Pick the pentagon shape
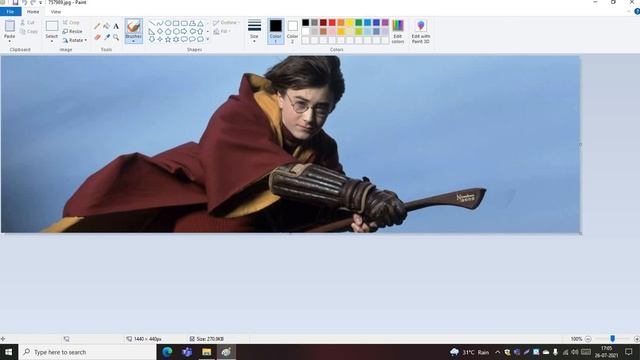640x360 pixels. click(x=168, y=31)
